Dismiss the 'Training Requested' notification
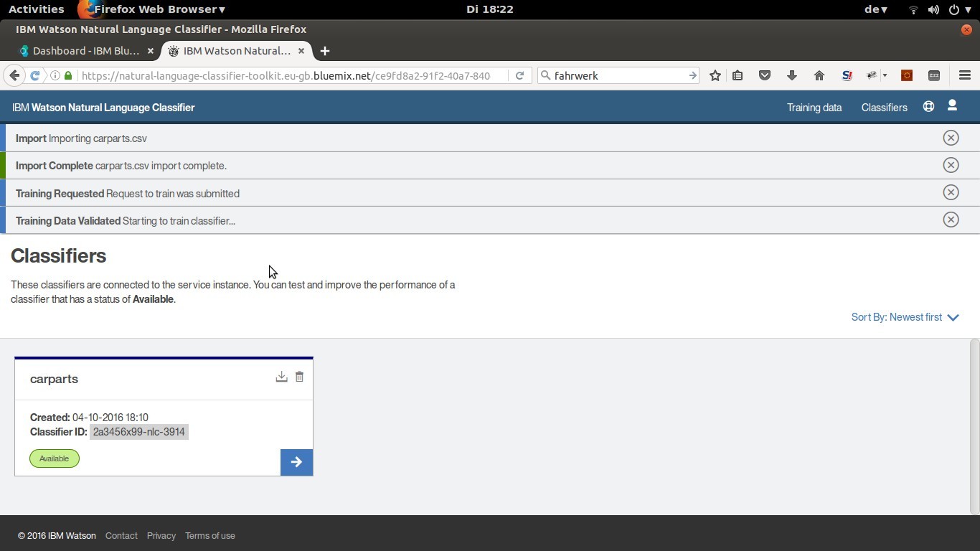The width and height of the screenshot is (980, 551). point(951,192)
